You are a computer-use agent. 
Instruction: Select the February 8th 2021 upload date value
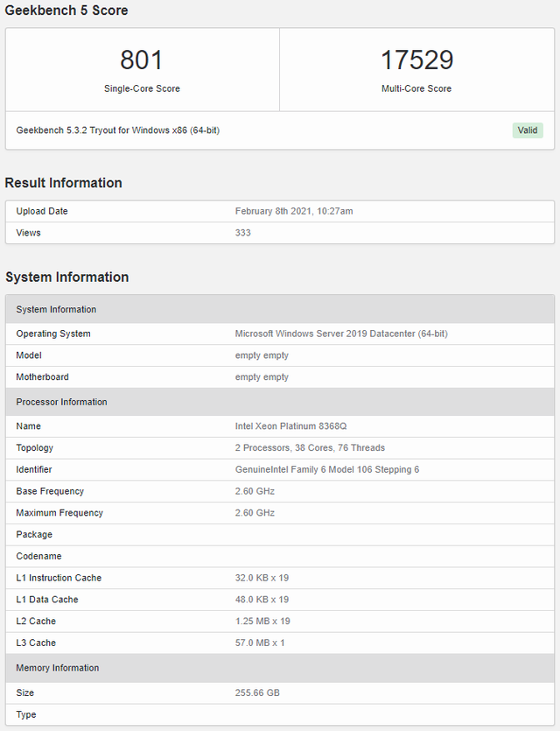click(294, 211)
